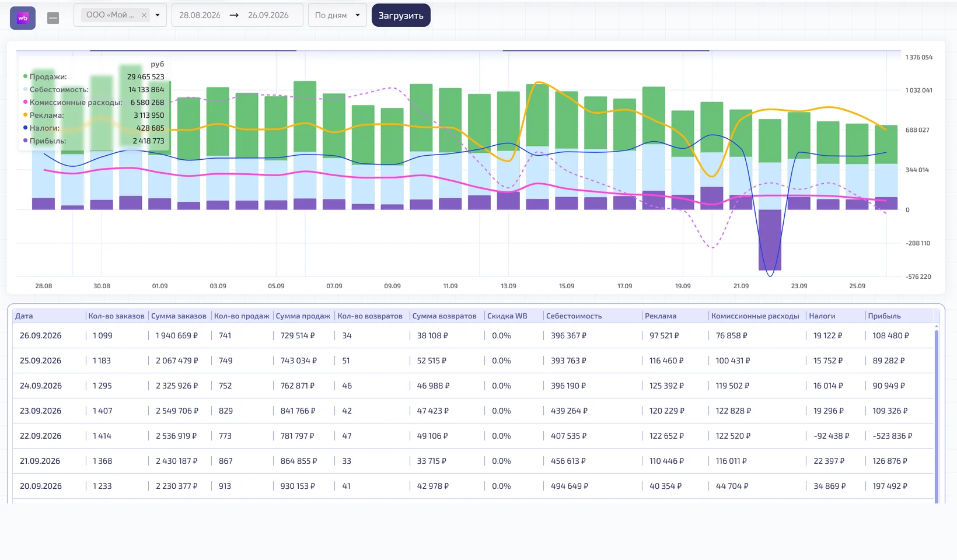Toggle Налоги series in chart legend

pyautogui.click(x=41, y=128)
